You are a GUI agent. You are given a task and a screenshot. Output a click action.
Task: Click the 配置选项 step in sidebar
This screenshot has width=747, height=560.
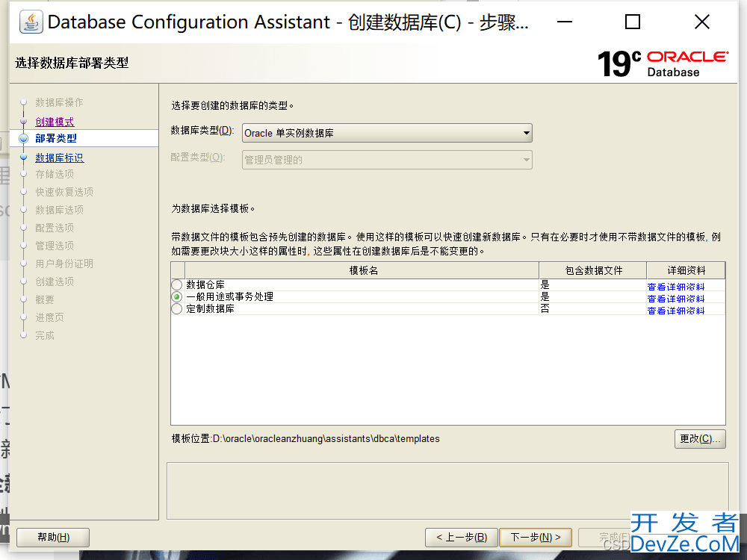click(55, 228)
